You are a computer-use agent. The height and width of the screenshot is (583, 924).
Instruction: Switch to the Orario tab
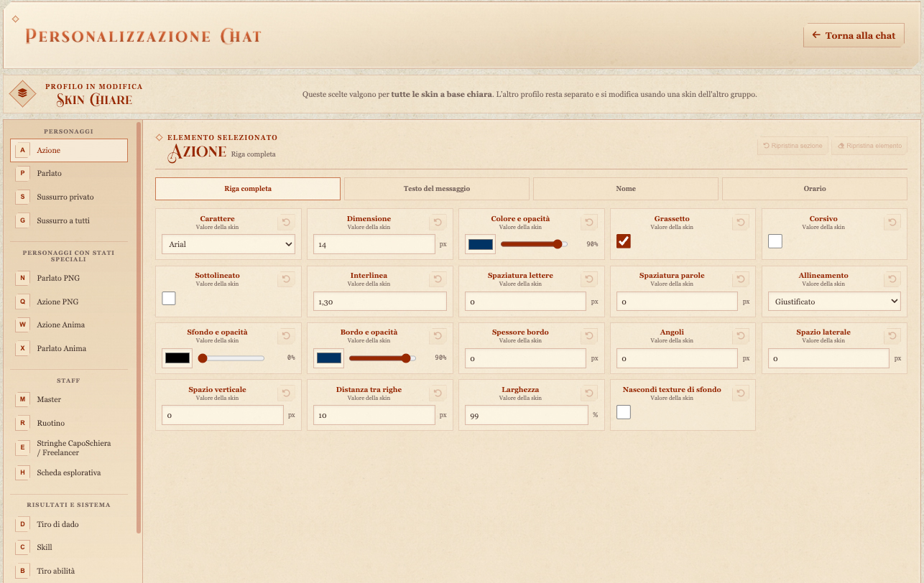(815, 189)
